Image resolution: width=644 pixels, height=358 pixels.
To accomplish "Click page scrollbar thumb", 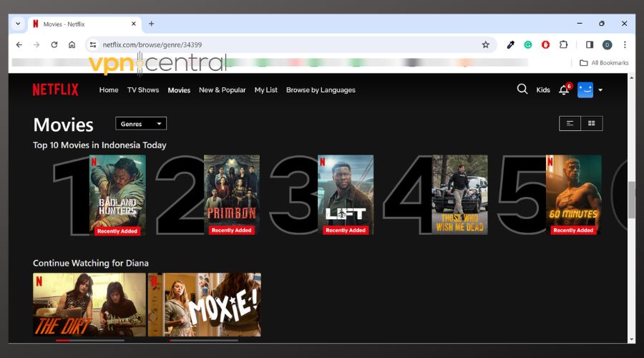I will tap(631, 200).
